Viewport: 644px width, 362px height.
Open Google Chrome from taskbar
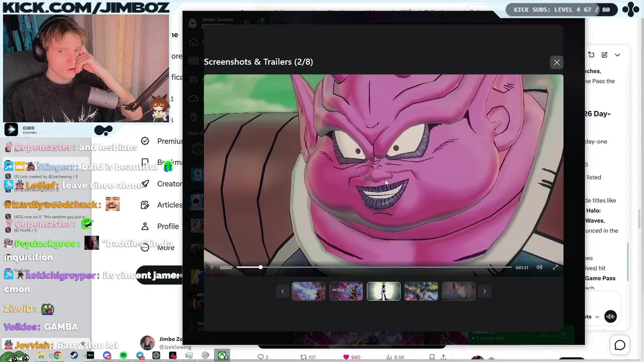pyautogui.click(x=57, y=355)
